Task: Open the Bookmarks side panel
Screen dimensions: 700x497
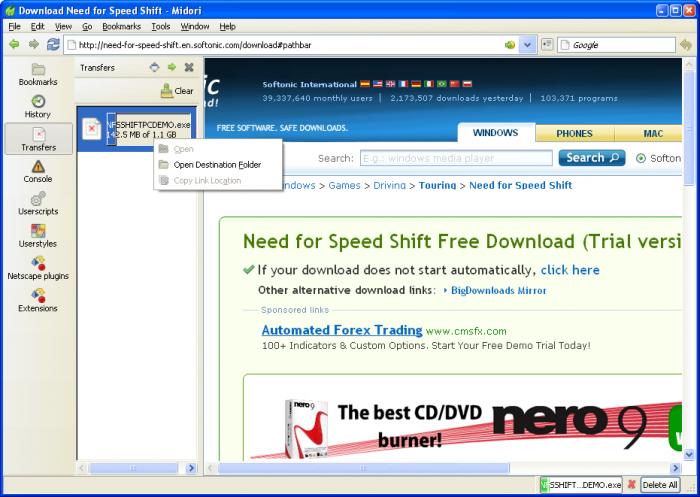Action: pos(38,75)
